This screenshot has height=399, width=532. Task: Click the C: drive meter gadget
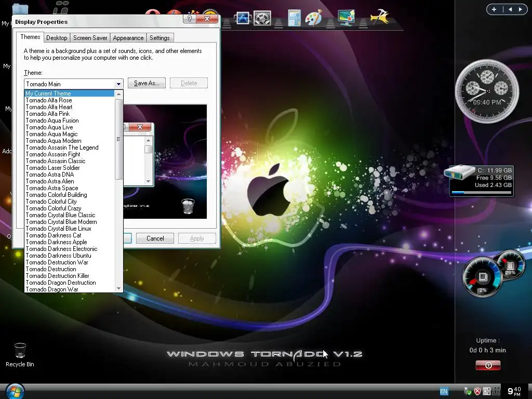482,181
